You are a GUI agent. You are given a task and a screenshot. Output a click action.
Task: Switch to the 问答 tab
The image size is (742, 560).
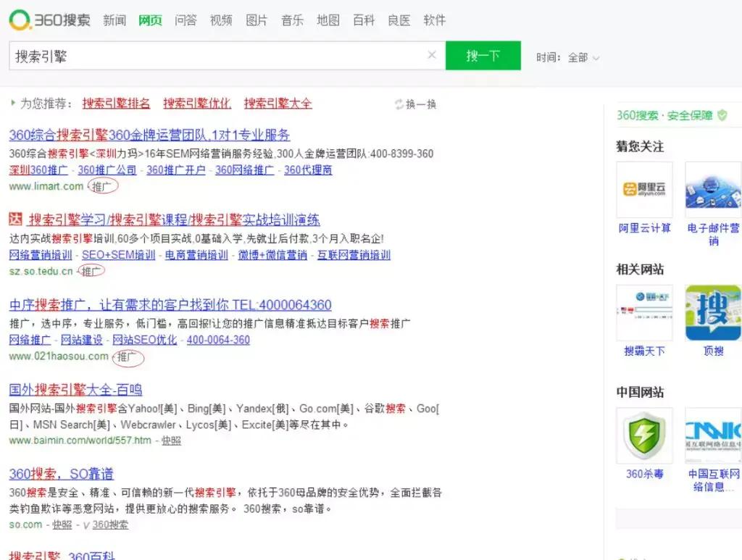pyautogui.click(x=185, y=20)
